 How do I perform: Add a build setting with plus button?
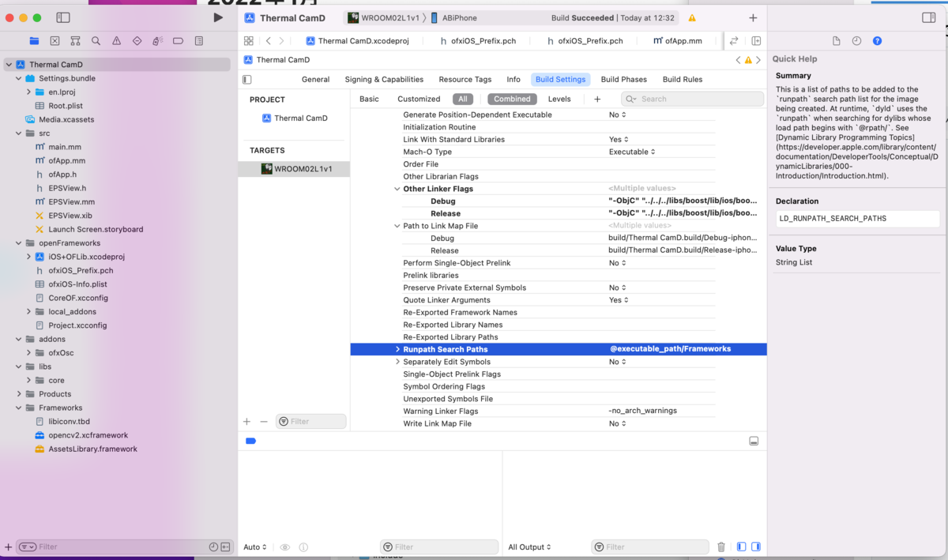(597, 99)
